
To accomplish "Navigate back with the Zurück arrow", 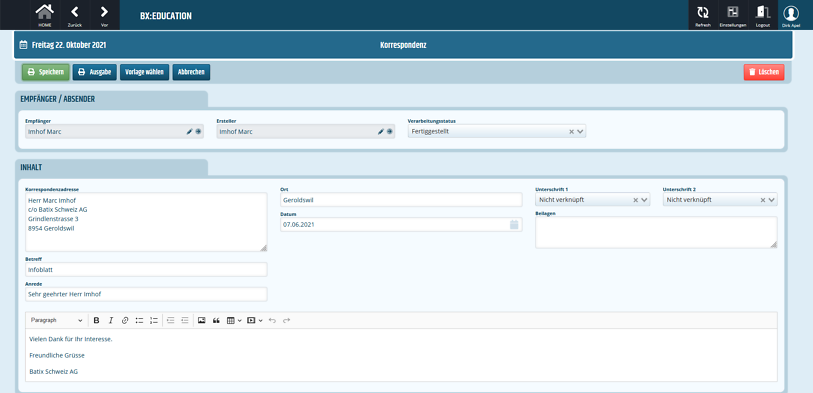I will [x=75, y=15].
